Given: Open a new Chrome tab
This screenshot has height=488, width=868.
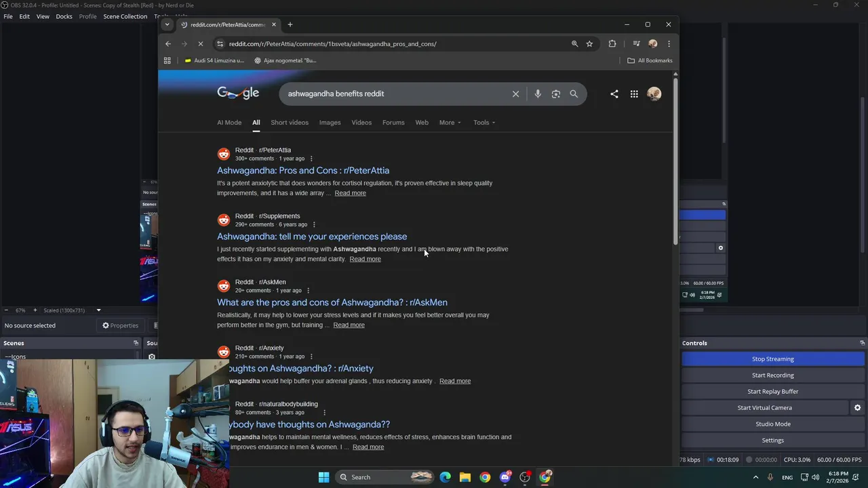Looking at the screenshot, I should 290,24.
